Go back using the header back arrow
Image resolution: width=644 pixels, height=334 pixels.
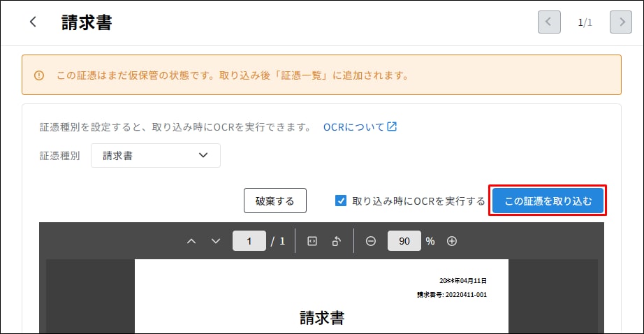34,22
